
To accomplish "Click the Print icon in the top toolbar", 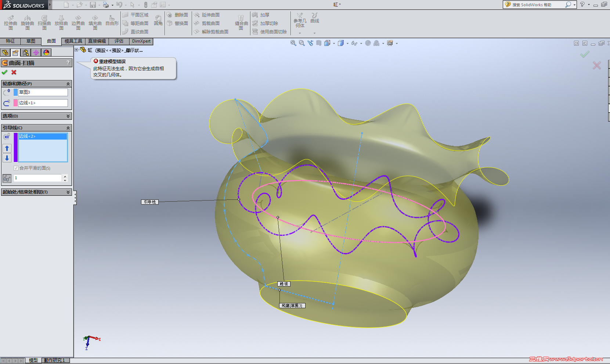I will (x=106, y=5).
